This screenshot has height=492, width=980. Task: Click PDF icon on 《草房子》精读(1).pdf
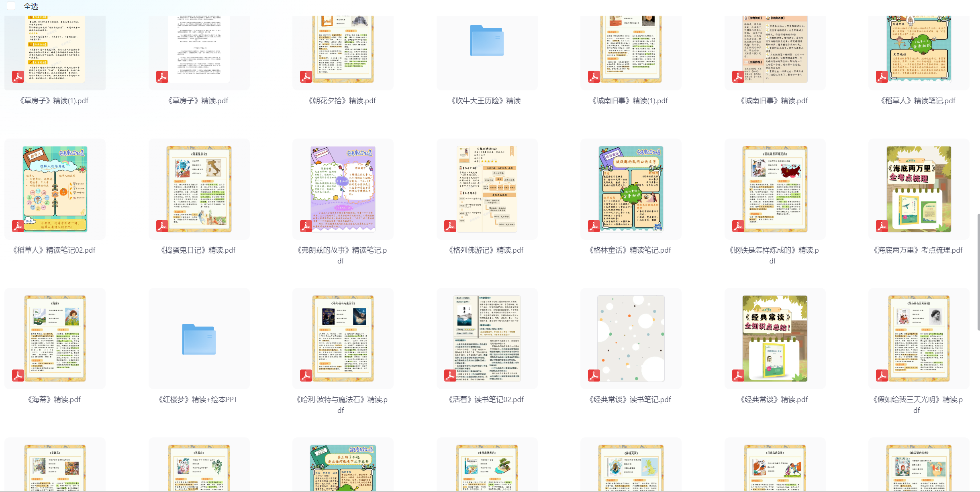click(x=18, y=77)
